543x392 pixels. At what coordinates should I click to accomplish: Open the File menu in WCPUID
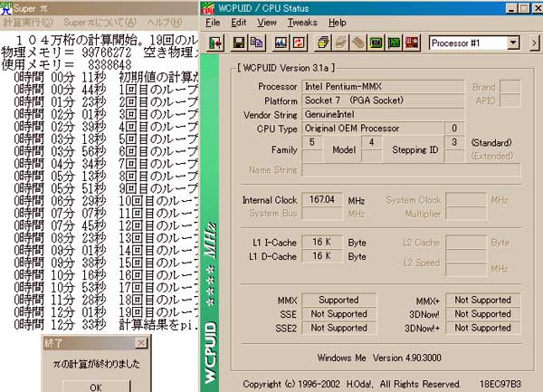(x=213, y=23)
